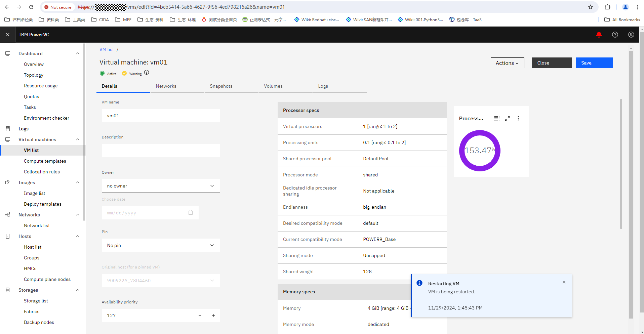Open the Pin dropdown
Viewport: 644px width, 334px height.
[161, 245]
